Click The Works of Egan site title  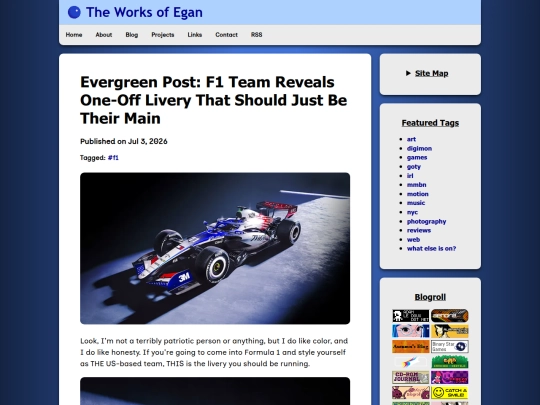(144, 12)
